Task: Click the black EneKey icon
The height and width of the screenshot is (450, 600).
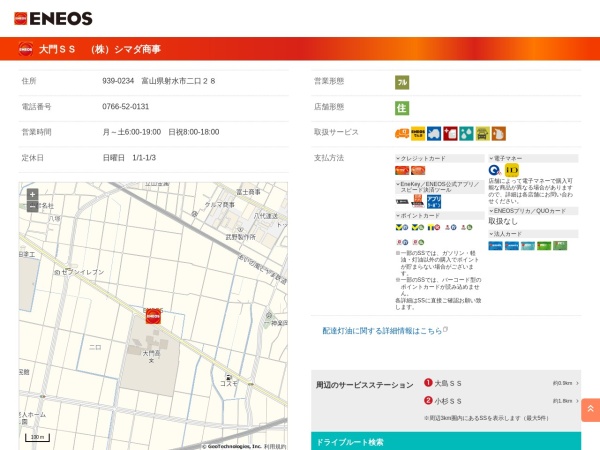Action: coord(402,202)
